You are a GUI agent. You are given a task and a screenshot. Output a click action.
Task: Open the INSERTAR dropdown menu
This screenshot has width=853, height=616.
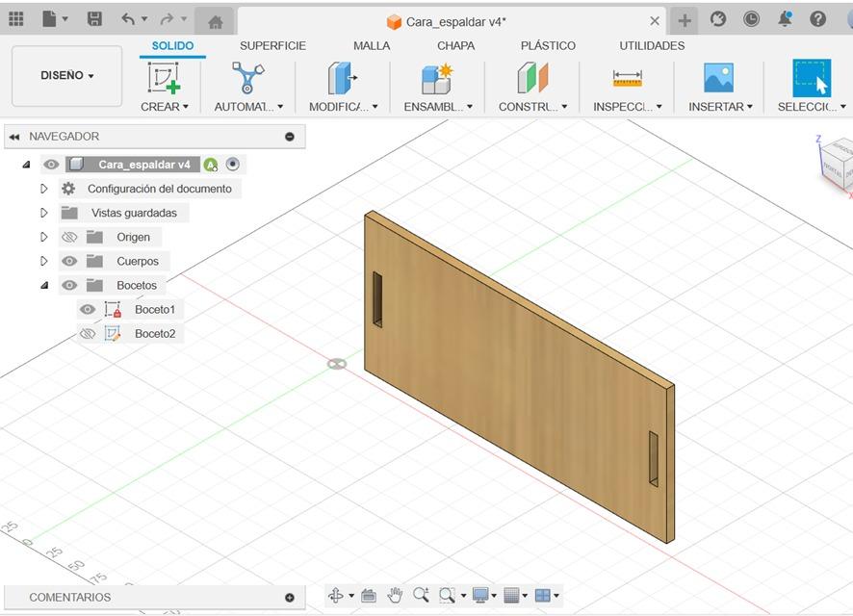(x=720, y=107)
